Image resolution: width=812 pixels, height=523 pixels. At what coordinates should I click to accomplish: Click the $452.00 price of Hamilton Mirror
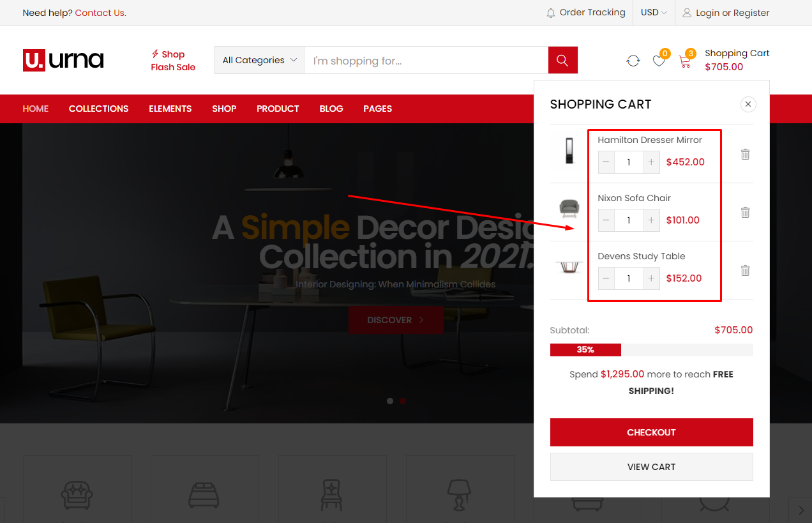[x=686, y=162]
